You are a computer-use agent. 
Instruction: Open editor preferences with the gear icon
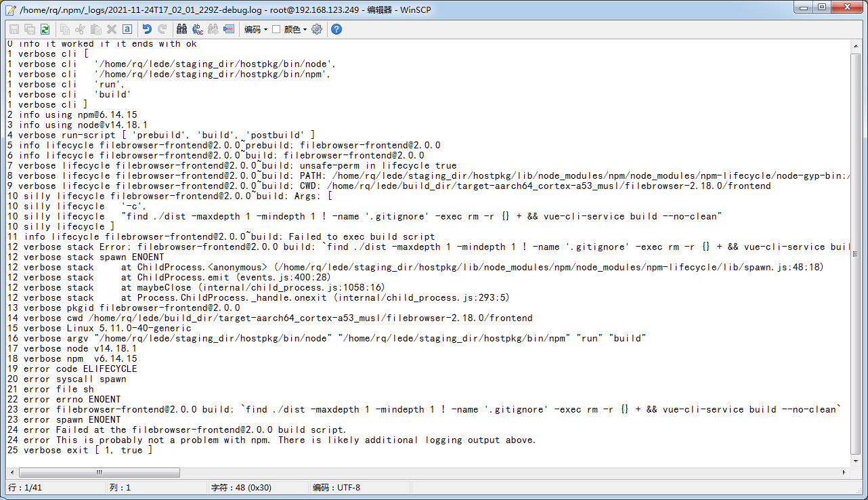tap(317, 29)
